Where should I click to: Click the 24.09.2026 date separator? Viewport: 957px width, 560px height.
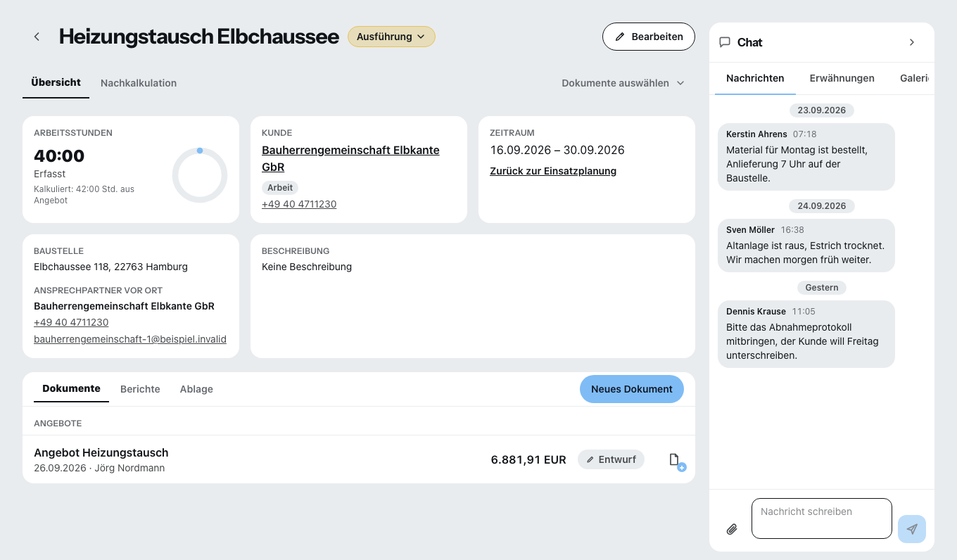click(x=822, y=206)
